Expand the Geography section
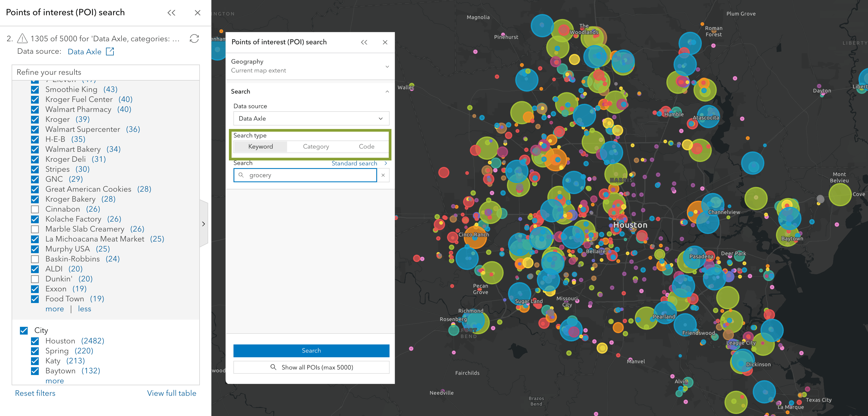This screenshot has height=416, width=868. tap(387, 66)
